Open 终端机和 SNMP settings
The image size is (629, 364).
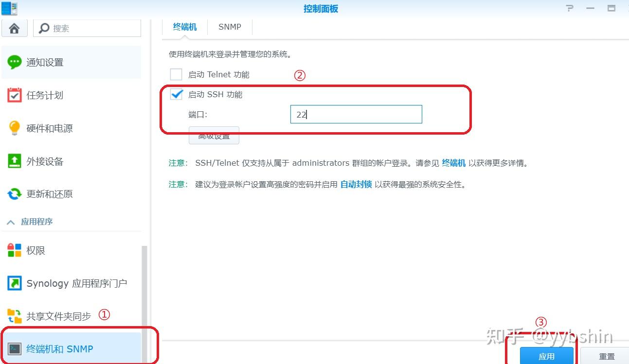tap(58, 348)
